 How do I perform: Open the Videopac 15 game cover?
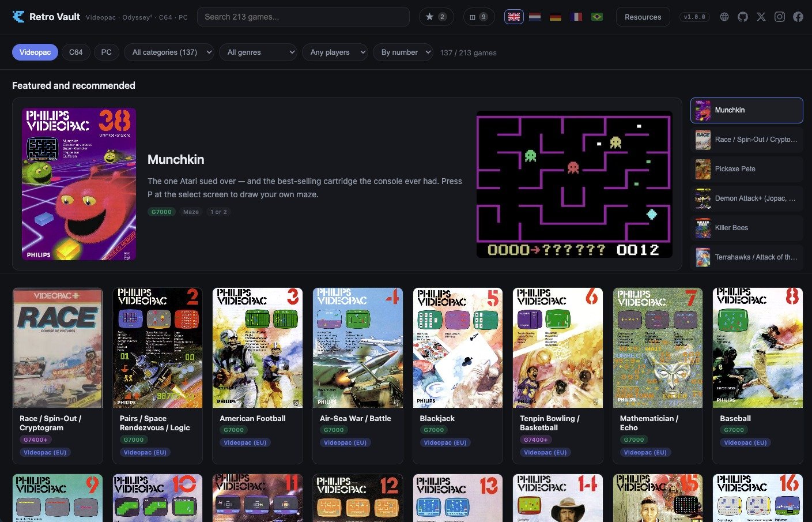[658, 498]
